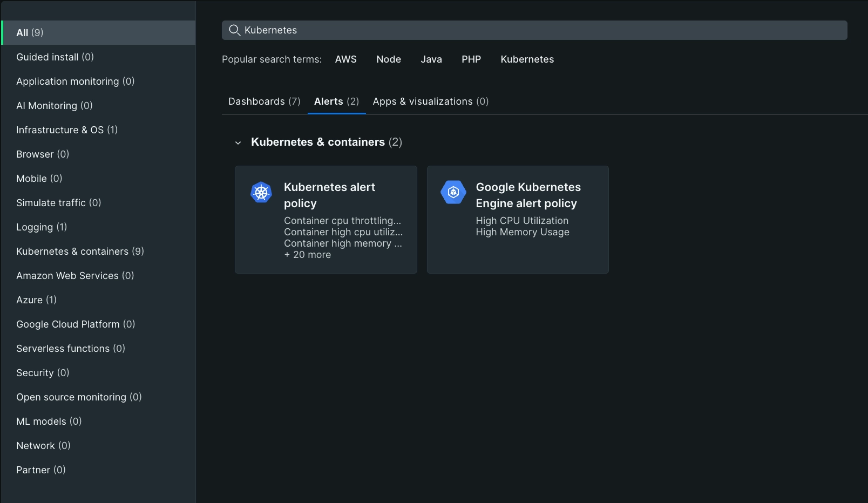Search popular term AWS
868x503 pixels.
point(346,59)
